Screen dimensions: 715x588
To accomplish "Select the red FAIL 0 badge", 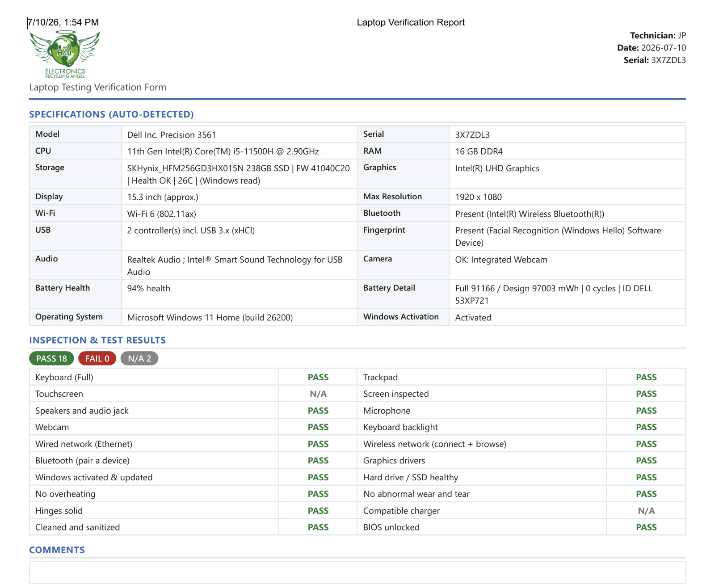I will tap(97, 358).
